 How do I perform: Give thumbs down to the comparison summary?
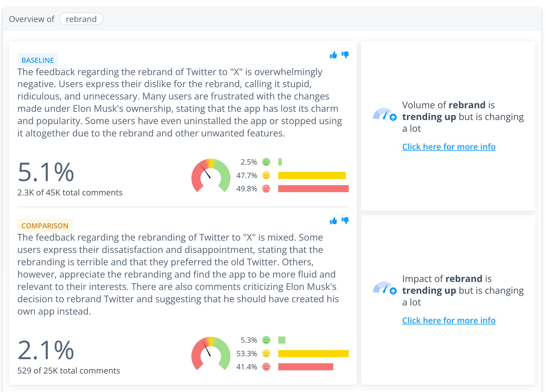click(x=345, y=221)
